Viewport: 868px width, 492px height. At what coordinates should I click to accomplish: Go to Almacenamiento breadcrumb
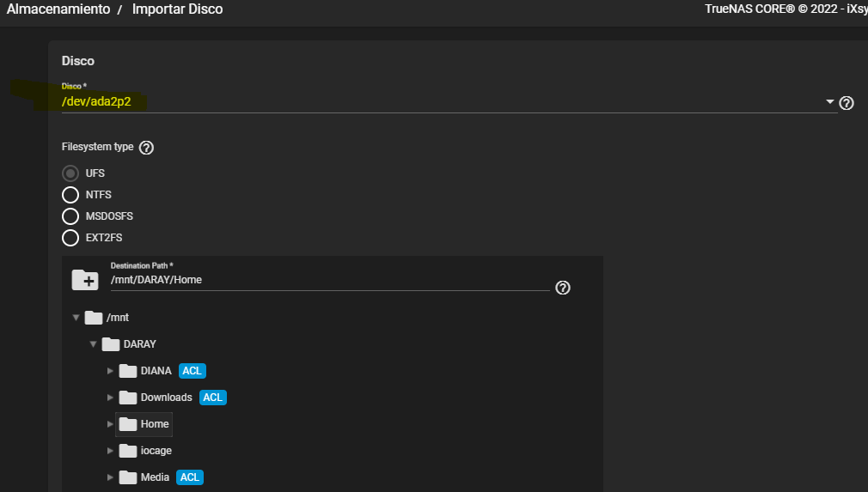tap(58, 9)
